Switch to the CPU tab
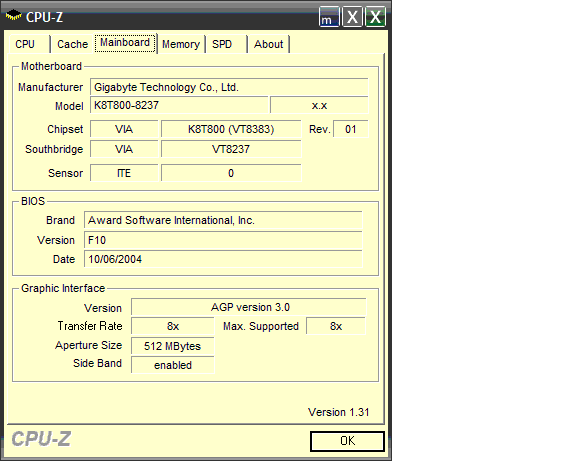Screen dimensions: 576x461 click(29, 44)
